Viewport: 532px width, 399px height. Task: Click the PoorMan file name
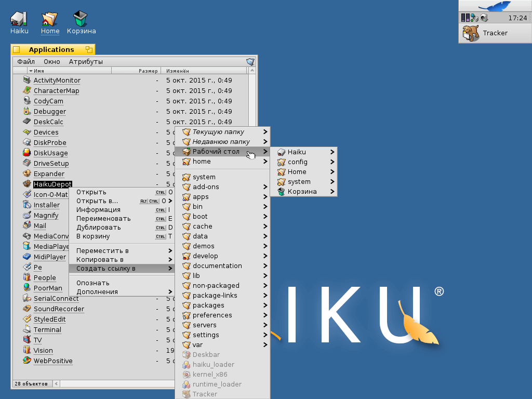point(48,288)
